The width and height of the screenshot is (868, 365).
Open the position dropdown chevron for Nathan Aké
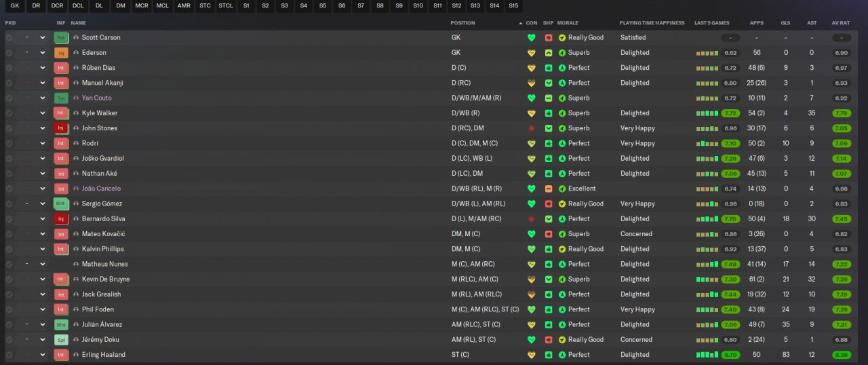click(x=43, y=174)
